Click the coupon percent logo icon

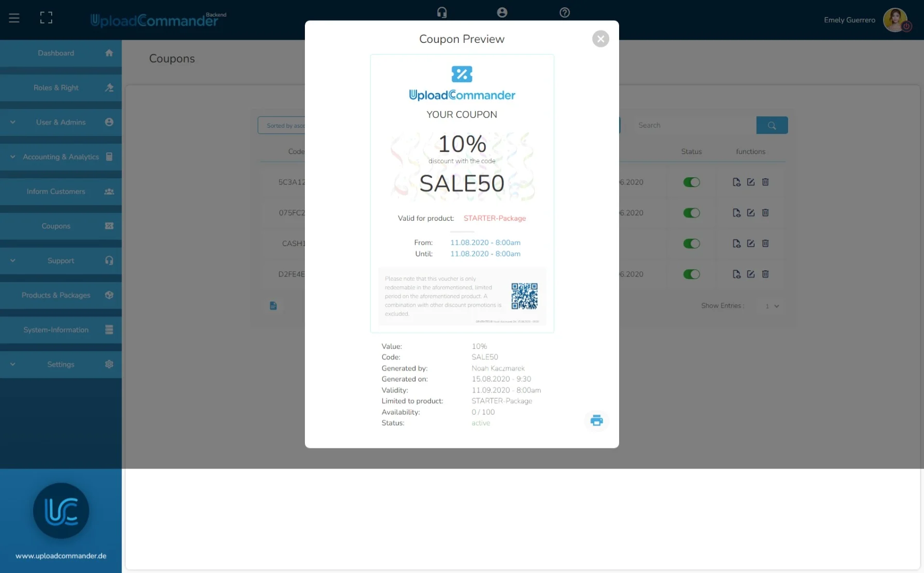pyautogui.click(x=462, y=74)
